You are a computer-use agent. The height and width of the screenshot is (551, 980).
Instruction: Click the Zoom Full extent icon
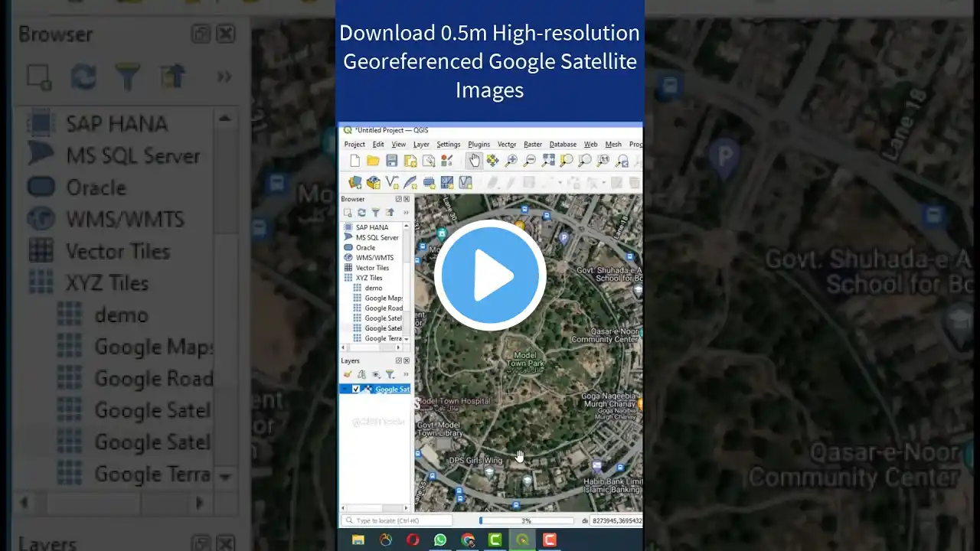(548, 161)
